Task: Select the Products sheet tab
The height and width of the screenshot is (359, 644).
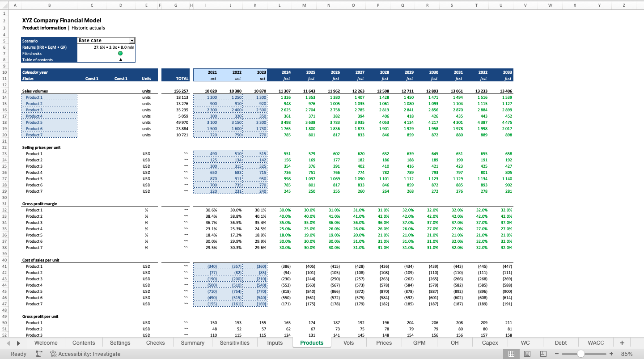Action: pyautogui.click(x=312, y=343)
